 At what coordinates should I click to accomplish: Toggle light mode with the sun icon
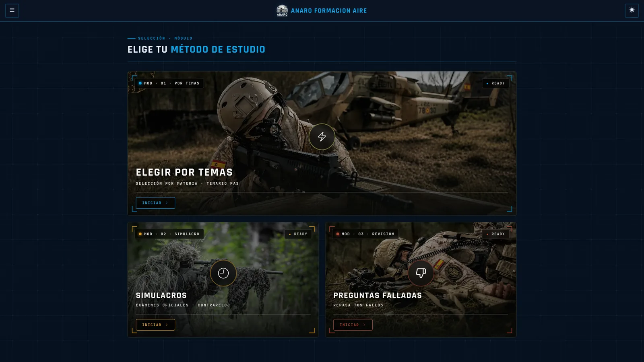[x=632, y=10]
